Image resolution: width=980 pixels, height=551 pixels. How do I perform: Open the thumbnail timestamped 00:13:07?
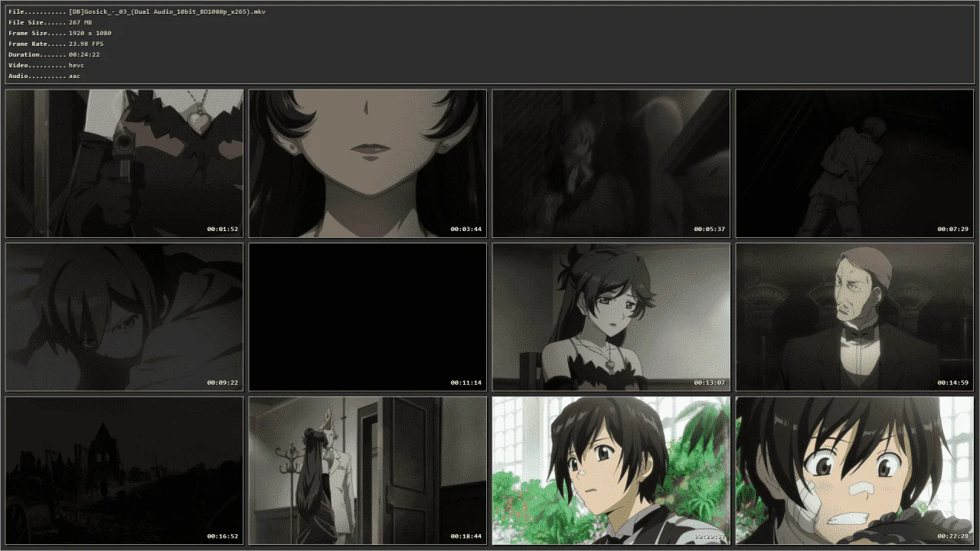[611, 317]
